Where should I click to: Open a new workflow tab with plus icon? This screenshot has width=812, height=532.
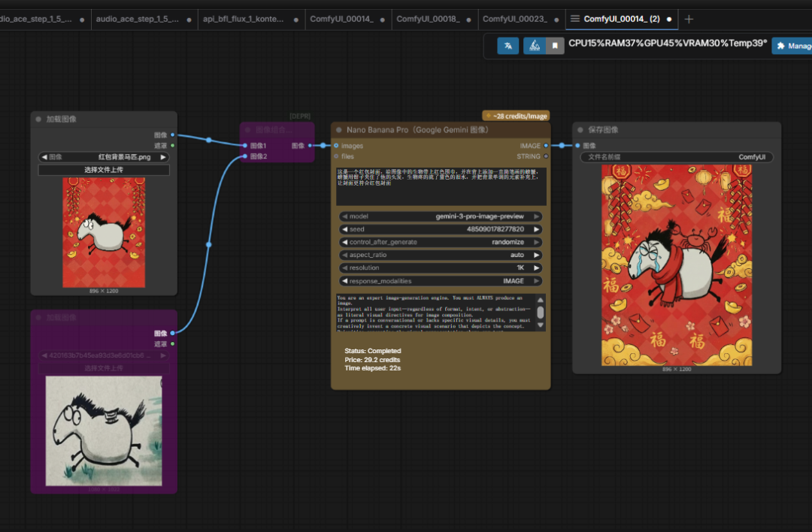[689, 19]
